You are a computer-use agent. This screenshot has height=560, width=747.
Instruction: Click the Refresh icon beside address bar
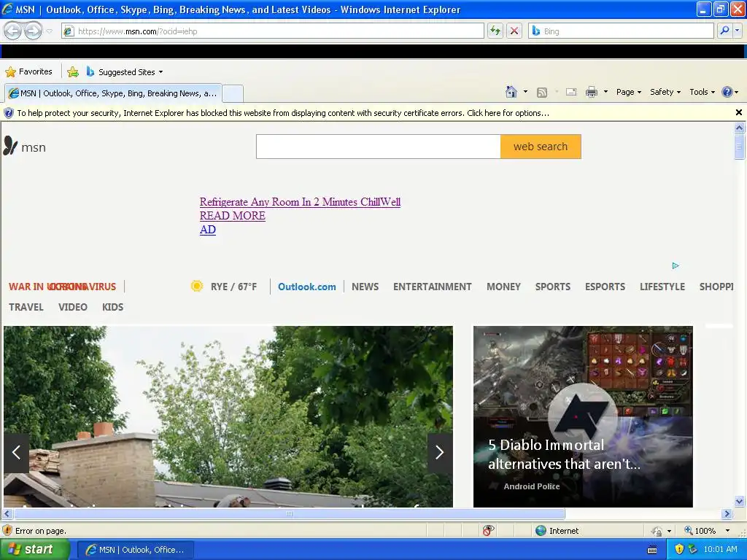click(495, 31)
